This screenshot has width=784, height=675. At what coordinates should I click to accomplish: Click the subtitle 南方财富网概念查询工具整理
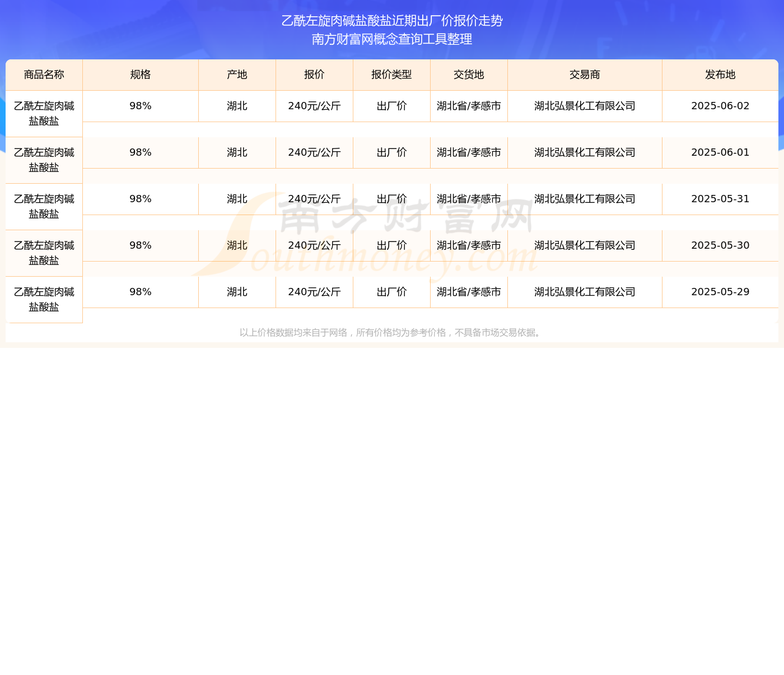392,39
